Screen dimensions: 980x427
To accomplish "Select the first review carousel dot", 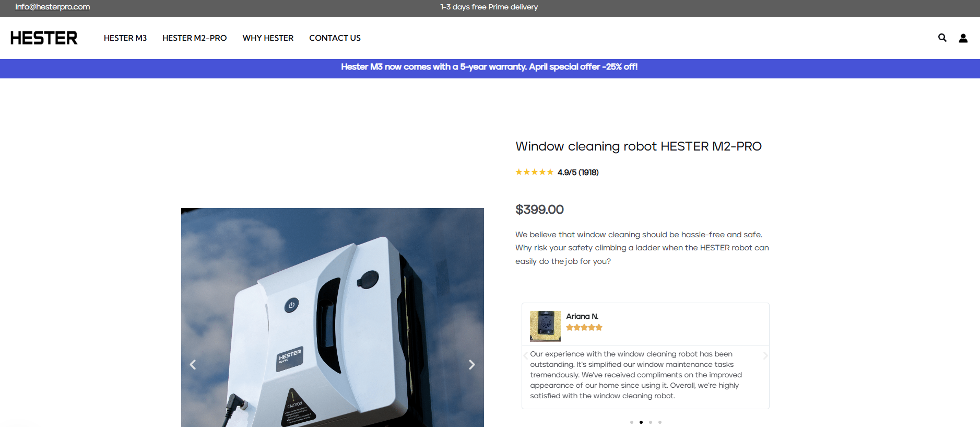I will (632, 422).
